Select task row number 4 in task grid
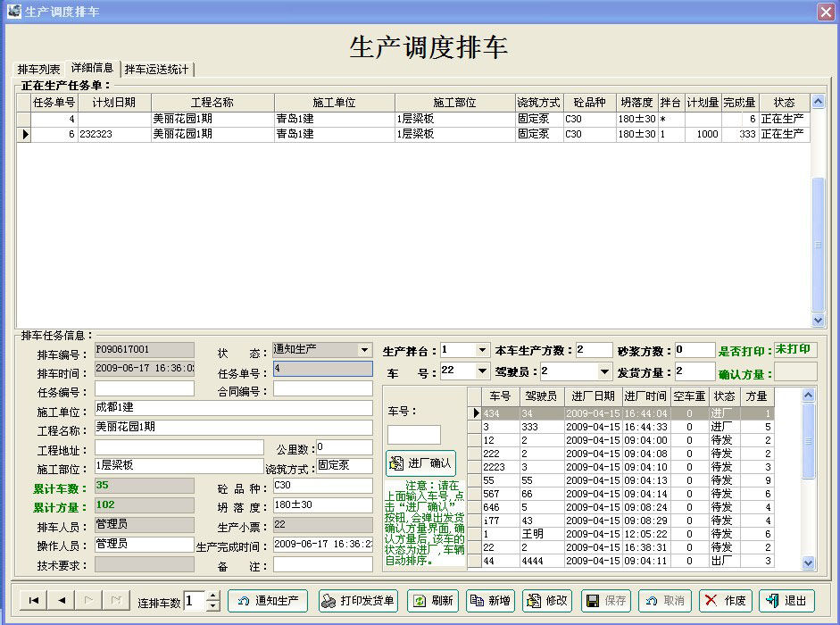 click(413, 119)
